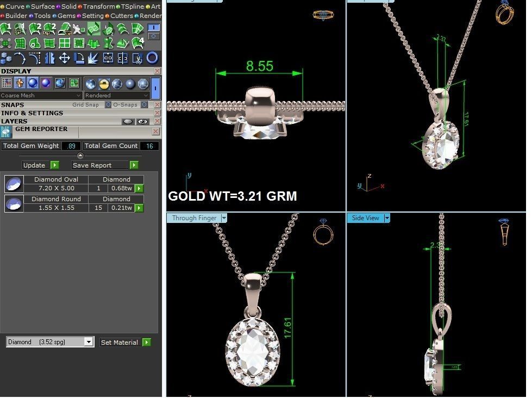Viewport: 532px width, 398px height.
Task: Select the sweep 2 rails surface tool
Action: 35,28
